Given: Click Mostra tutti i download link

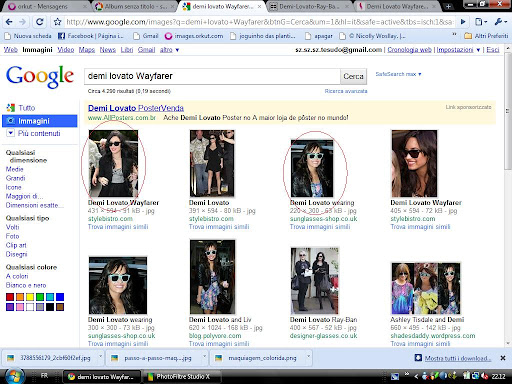Looking at the screenshot, I should pyautogui.click(x=457, y=358).
